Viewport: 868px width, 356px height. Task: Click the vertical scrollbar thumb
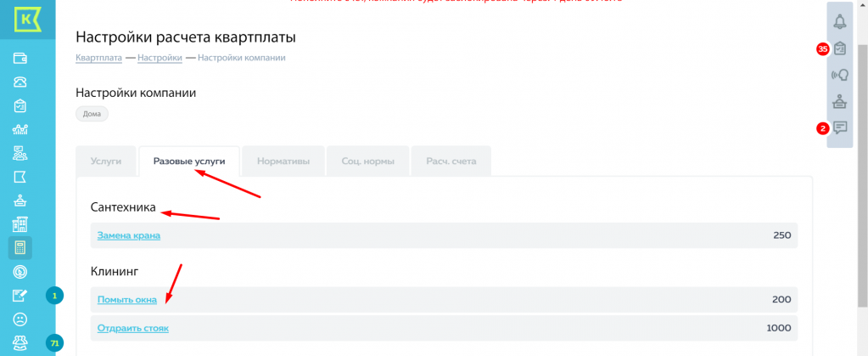[x=862, y=175]
